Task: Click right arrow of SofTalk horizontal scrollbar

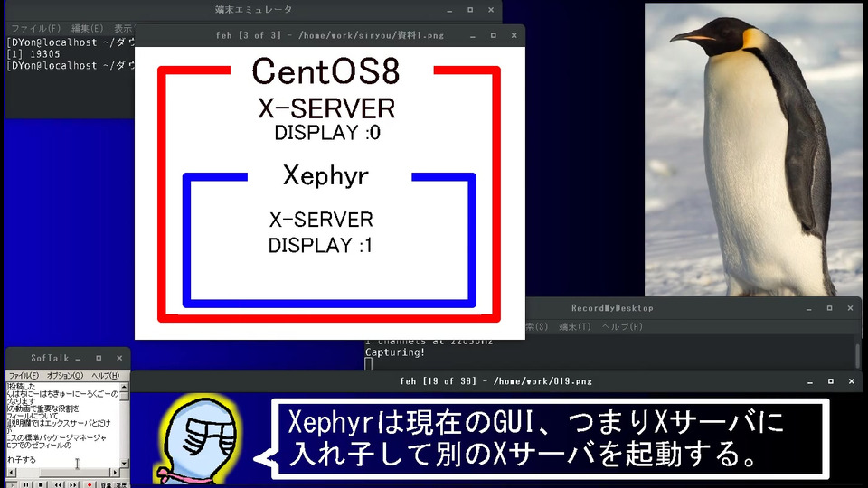Action: click(x=115, y=473)
